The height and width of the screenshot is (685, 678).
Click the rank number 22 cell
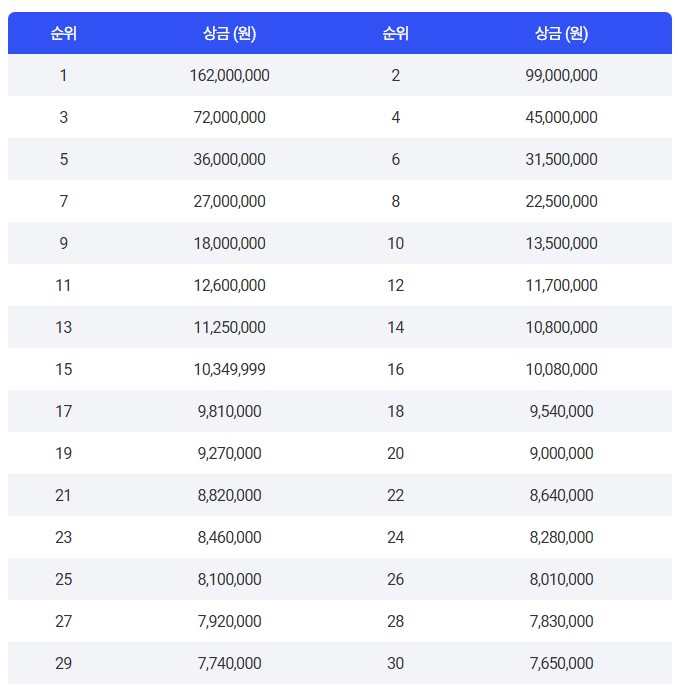(395, 495)
